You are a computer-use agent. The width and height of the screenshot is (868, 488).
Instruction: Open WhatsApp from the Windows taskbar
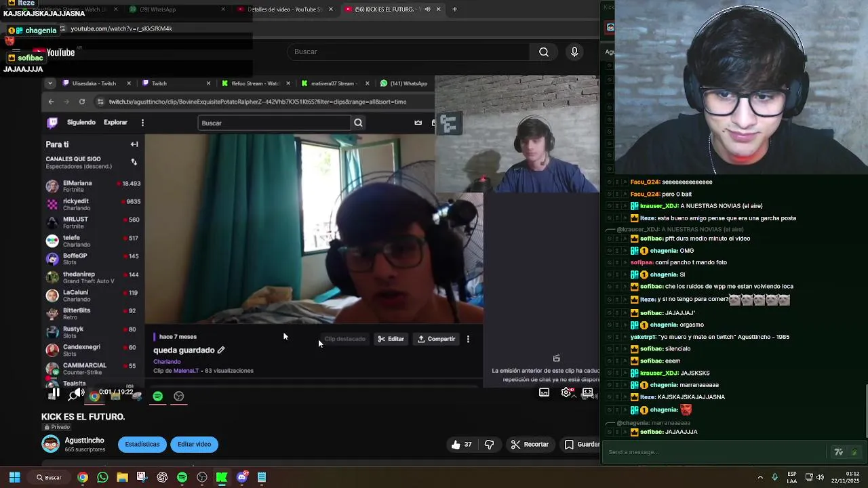(x=102, y=477)
